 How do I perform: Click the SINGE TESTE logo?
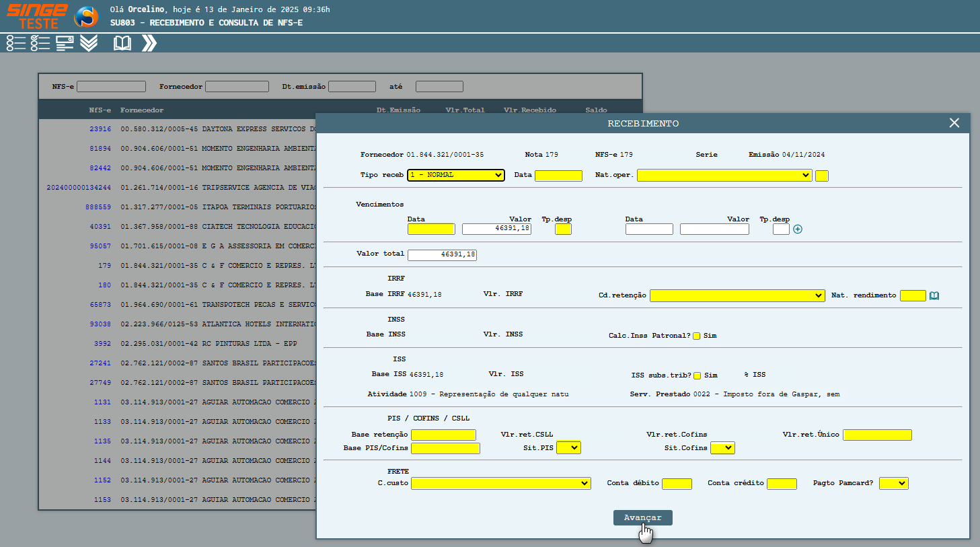(x=37, y=16)
